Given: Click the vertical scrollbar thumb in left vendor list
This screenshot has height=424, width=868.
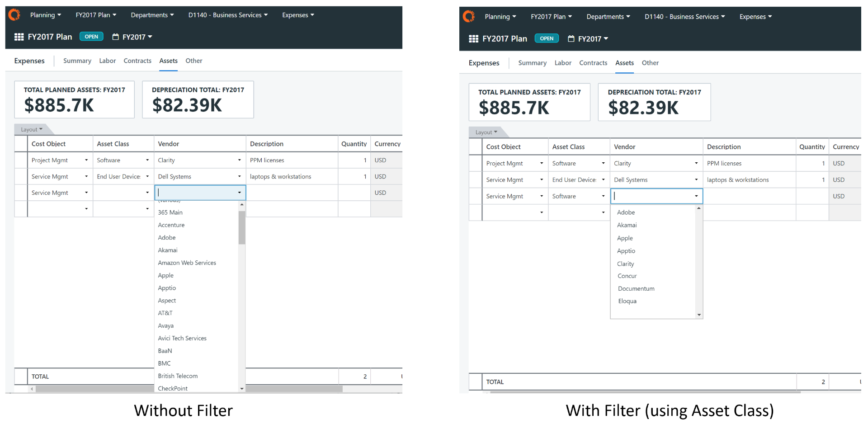Looking at the screenshot, I should pyautogui.click(x=242, y=227).
